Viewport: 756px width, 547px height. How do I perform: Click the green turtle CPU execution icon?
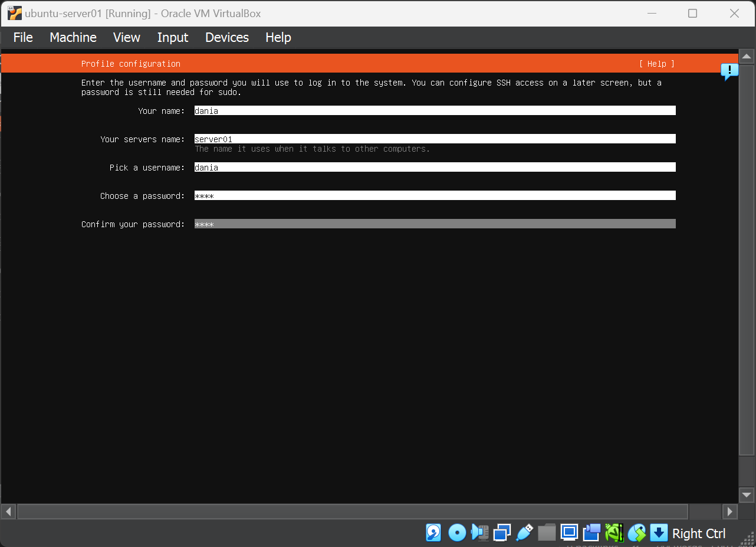614,533
